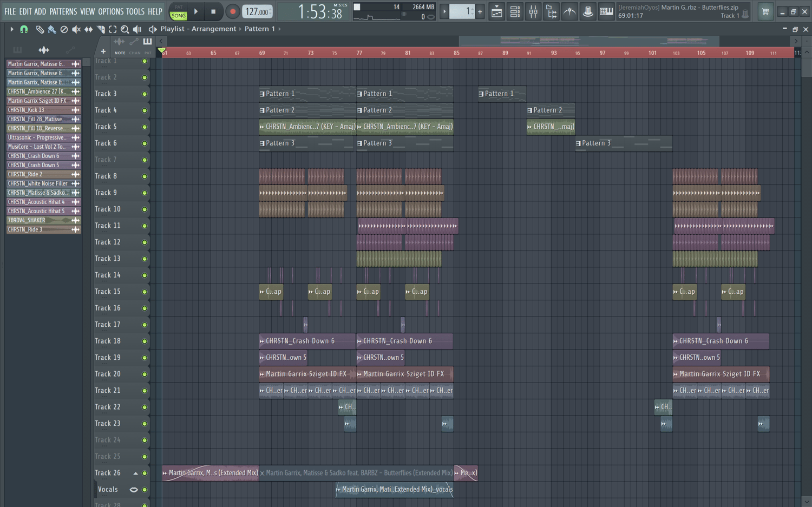Open the pattern selector arrow beside pattern number
The image size is (812, 507).
click(x=444, y=11)
